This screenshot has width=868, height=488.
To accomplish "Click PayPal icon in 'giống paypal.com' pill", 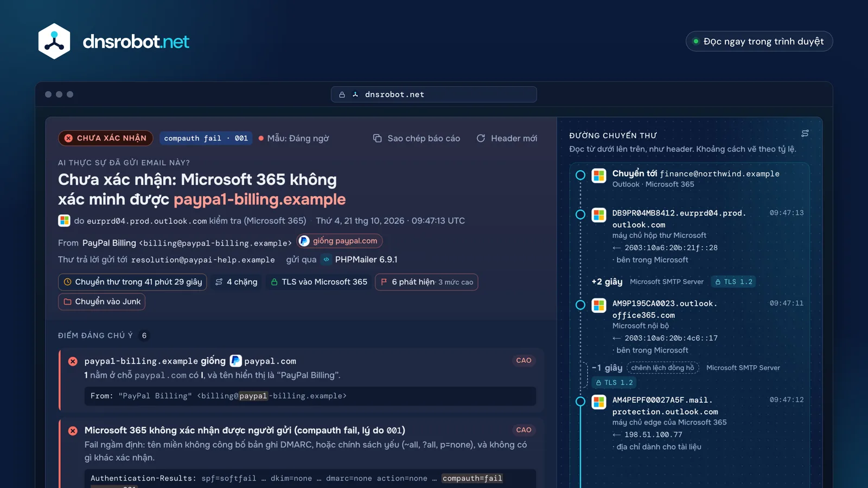I will point(304,241).
